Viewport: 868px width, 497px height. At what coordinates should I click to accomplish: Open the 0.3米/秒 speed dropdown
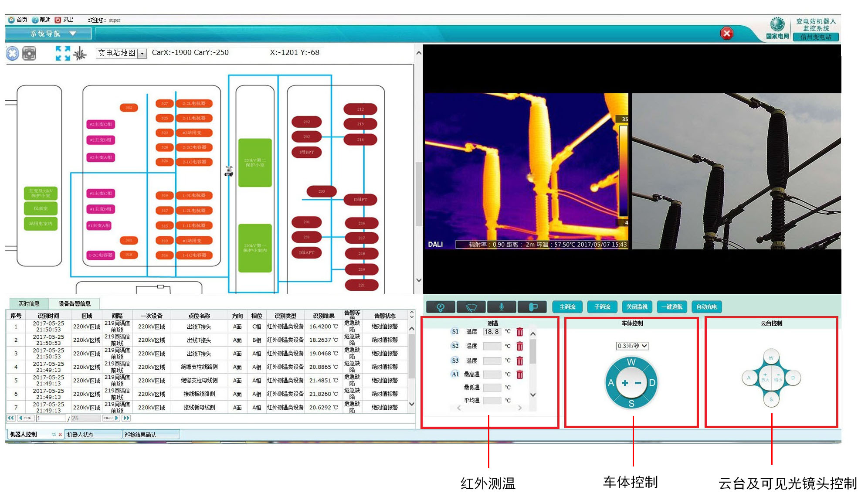[632, 346]
